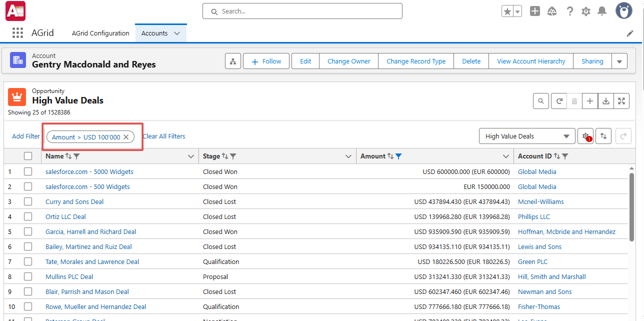This screenshot has height=321, width=644.
Task: Click View Account Hierarchy button
Action: 531,61
